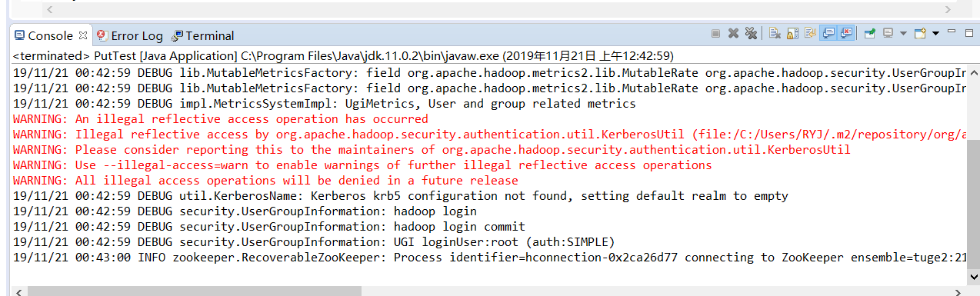Screen dimensions: 980x296
Task: Toggle show console on standard output
Action: [x=828, y=34]
